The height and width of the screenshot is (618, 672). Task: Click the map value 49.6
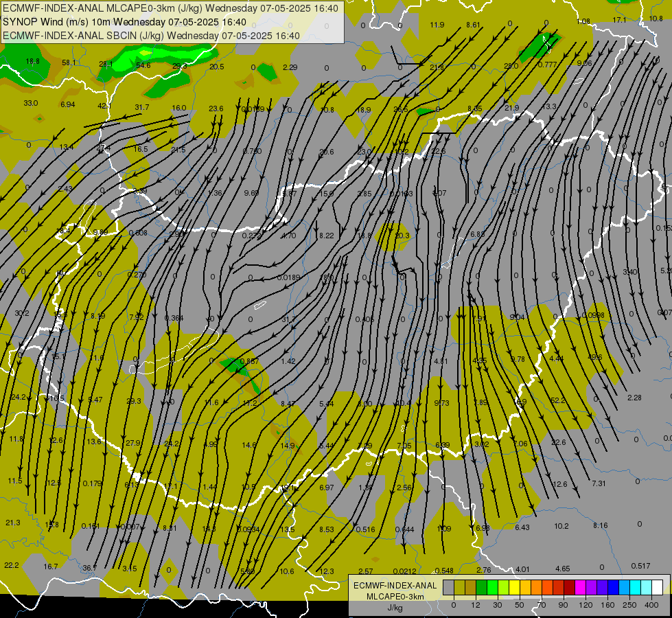pyautogui.click(x=595, y=357)
